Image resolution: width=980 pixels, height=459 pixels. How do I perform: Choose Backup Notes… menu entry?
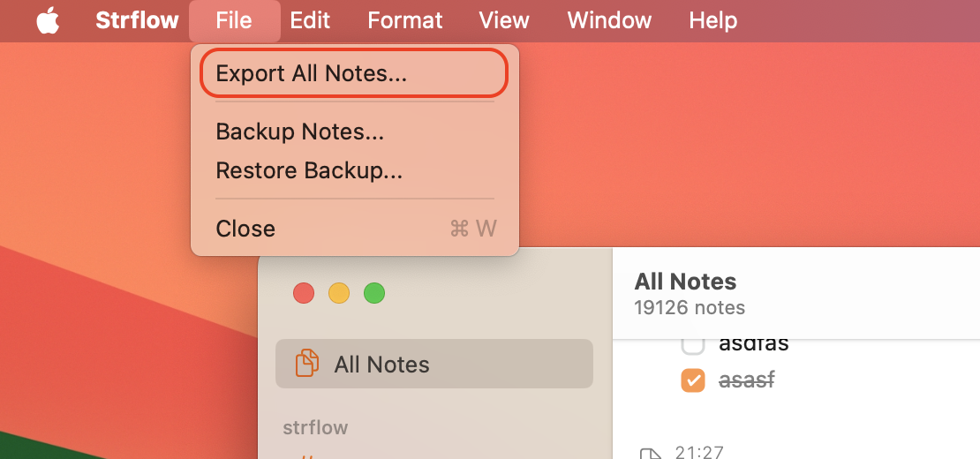pos(354,132)
